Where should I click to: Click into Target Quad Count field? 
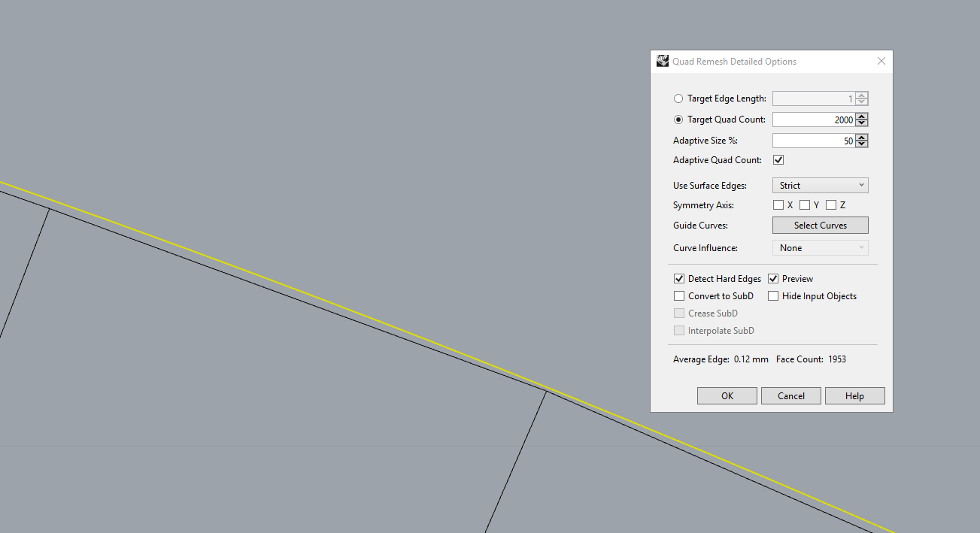[x=814, y=120]
